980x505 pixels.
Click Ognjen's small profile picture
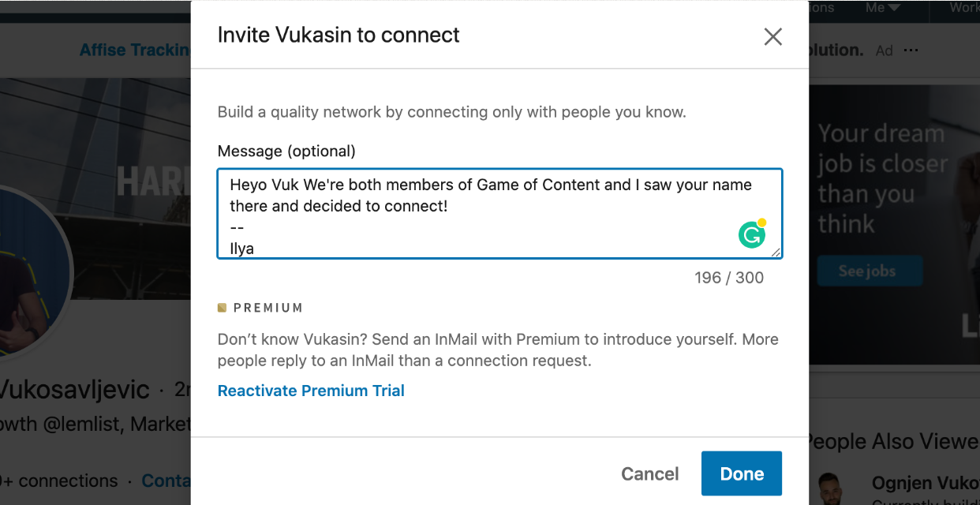click(828, 487)
